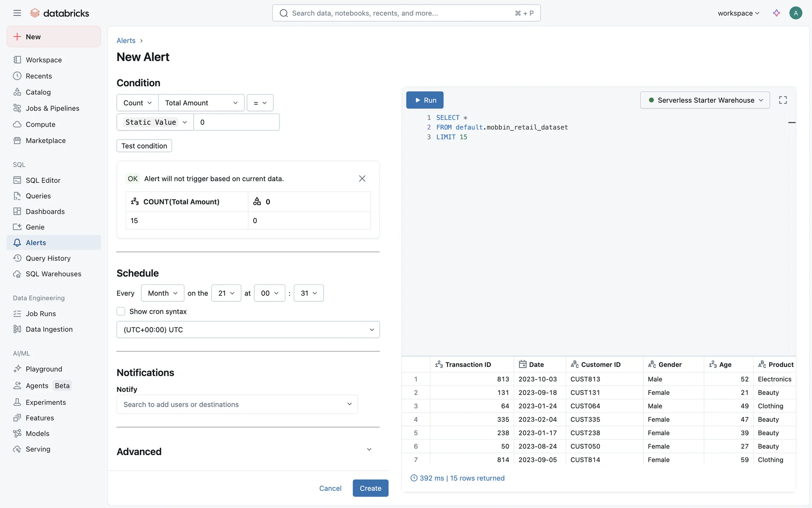Open SQL Warehouses in the sidebar

(53, 274)
